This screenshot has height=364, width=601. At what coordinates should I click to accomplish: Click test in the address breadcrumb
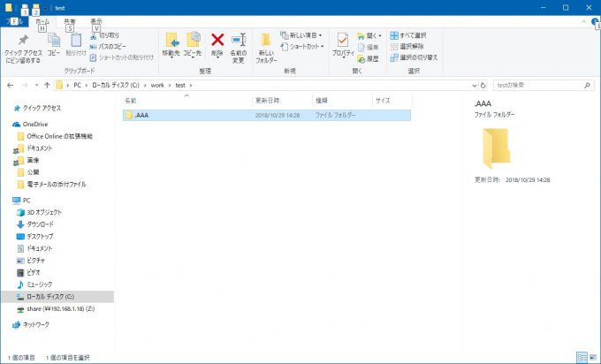coord(180,85)
